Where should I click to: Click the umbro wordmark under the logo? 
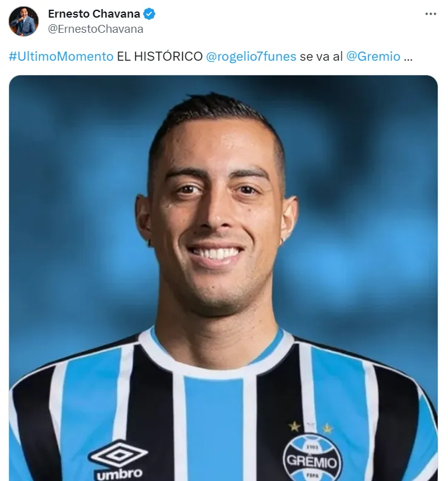click(120, 474)
